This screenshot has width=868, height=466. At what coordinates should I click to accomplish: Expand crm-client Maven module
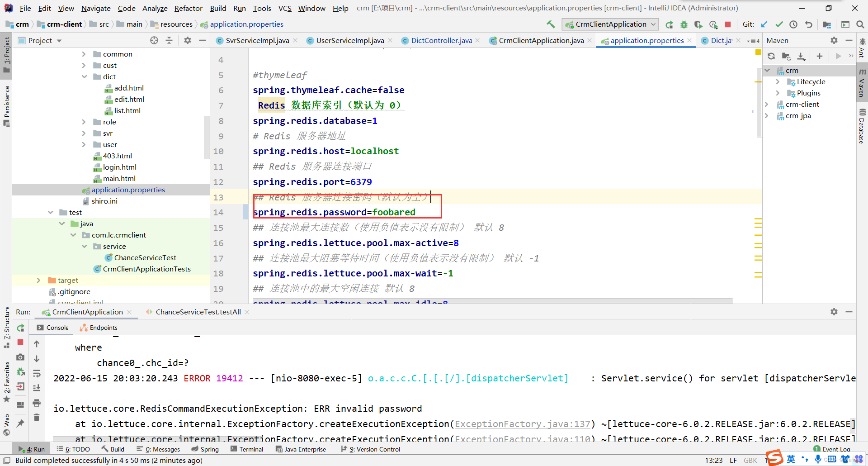tap(767, 104)
